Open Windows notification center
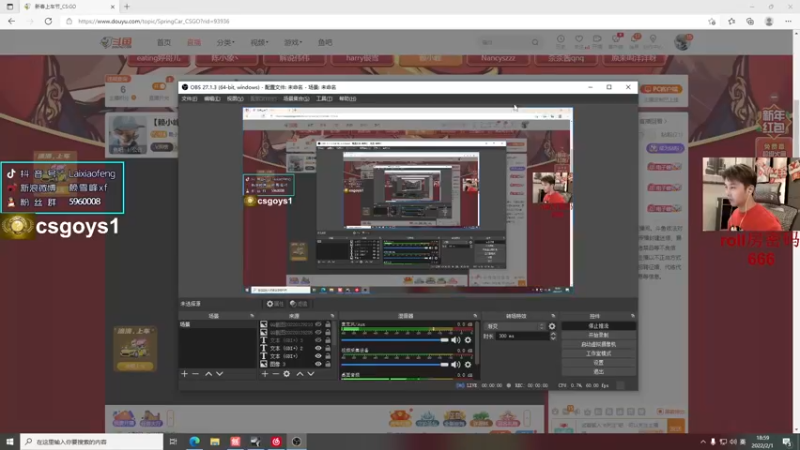This screenshot has height=450, width=800. click(787, 441)
